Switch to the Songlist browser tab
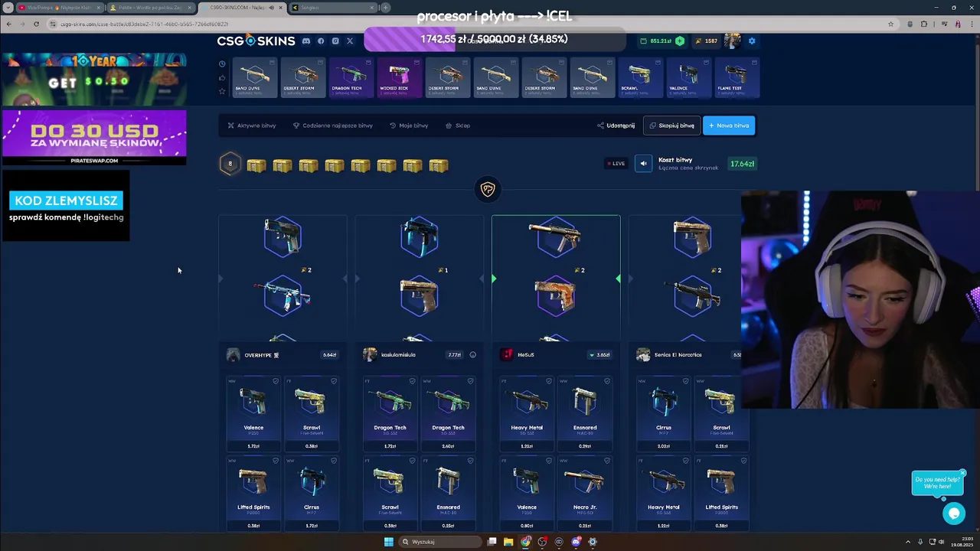The image size is (980, 551). [x=334, y=8]
